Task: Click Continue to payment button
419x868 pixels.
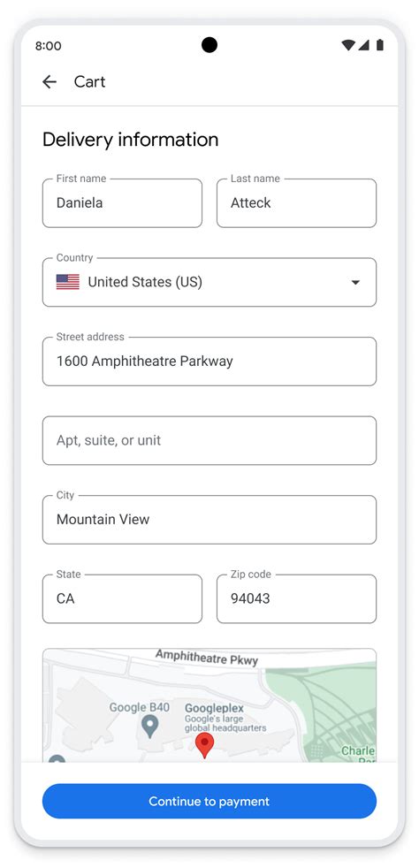Action: tap(209, 801)
